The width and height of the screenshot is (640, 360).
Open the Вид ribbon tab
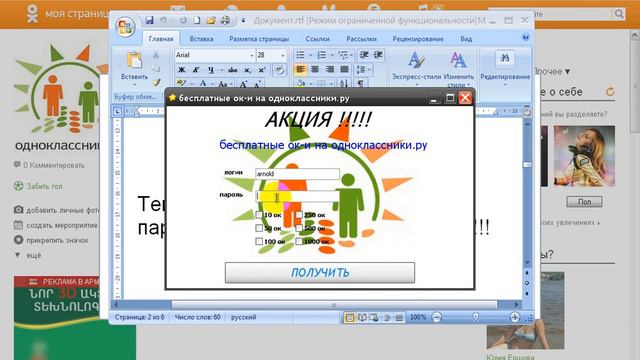[x=466, y=39]
